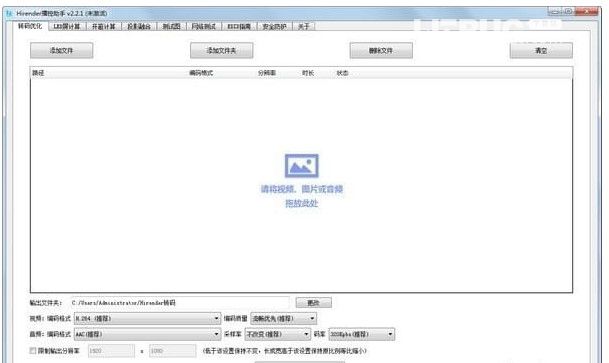Click the 编码格式 column header
Image resolution: width=609 pixels, height=363 pixels.
pyautogui.click(x=201, y=73)
